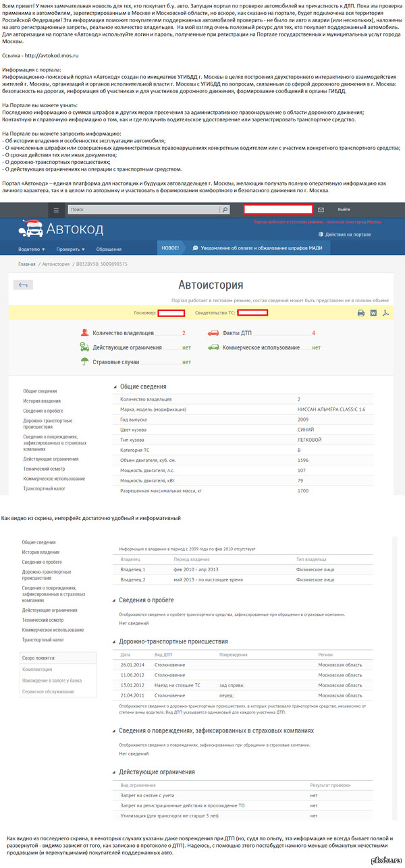The width and height of the screenshot is (405, 868).
Task: Export report to Word document
Action: [373, 312]
